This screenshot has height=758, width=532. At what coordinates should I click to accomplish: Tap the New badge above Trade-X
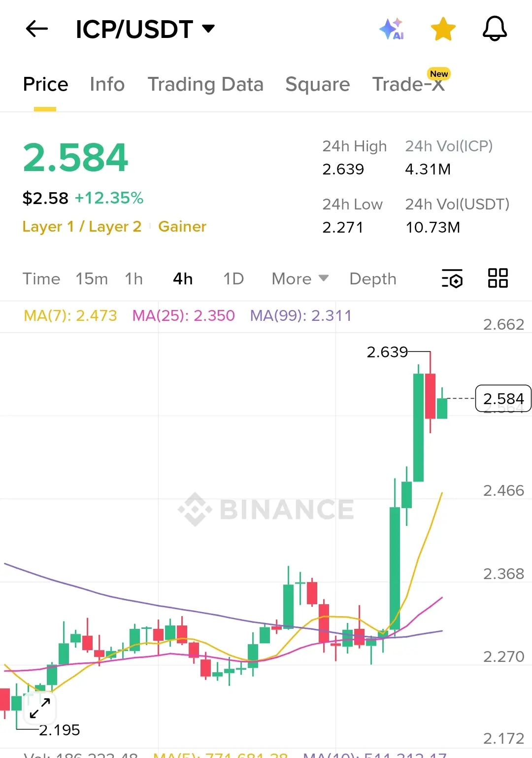coord(439,74)
